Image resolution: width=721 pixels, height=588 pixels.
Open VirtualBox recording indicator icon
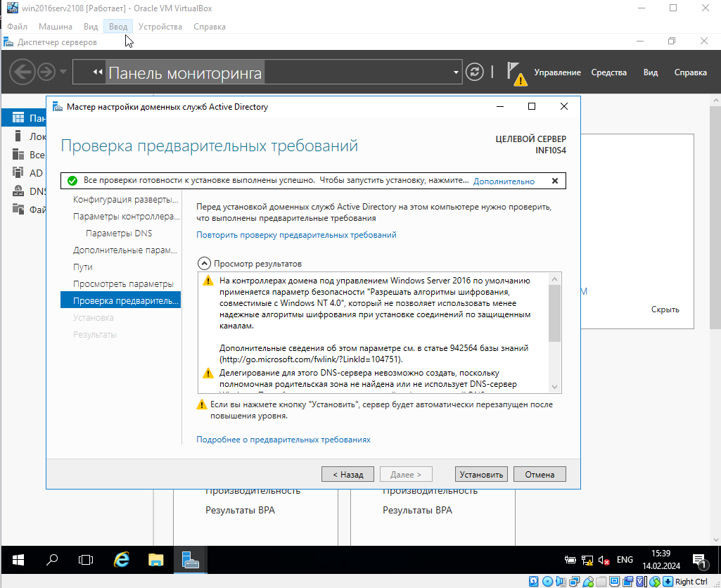click(628, 582)
